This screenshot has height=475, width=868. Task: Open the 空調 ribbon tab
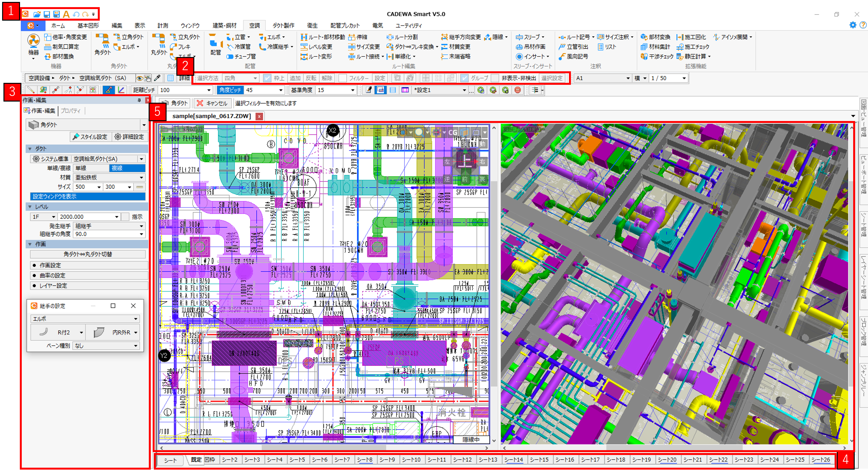pos(254,25)
